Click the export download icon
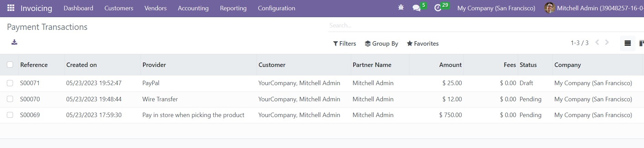Image resolution: width=644 pixels, height=148 pixels. click(14, 42)
